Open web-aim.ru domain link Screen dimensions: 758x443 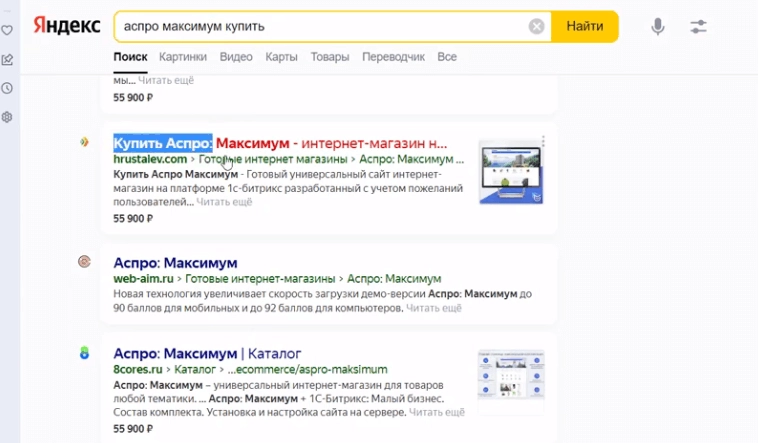[x=143, y=279]
